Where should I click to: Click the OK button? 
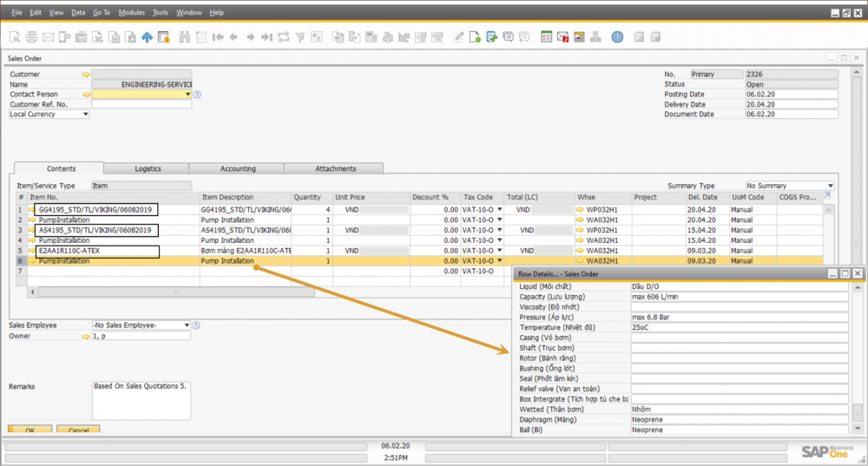click(30, 430)
